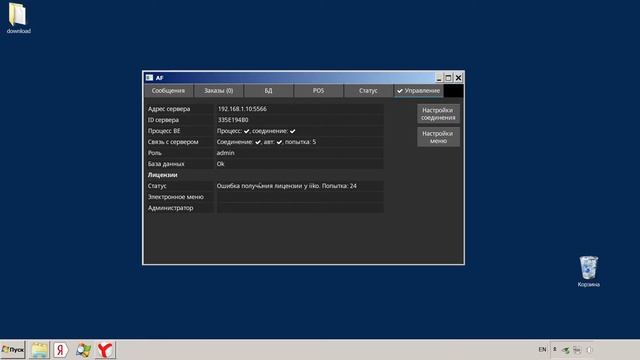Screen dimensions: 640x360
Task: Switch to the БД tab
Action: (268, 91)
